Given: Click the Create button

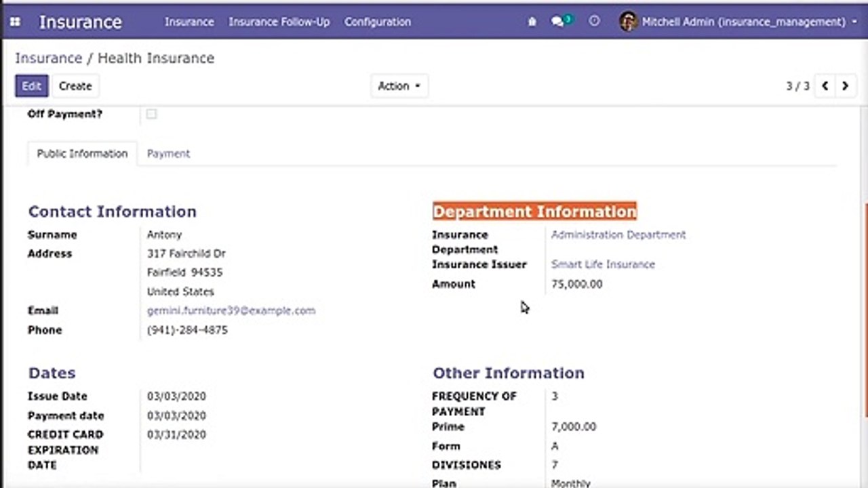Looking at the screenshot, I should point(75,86).
